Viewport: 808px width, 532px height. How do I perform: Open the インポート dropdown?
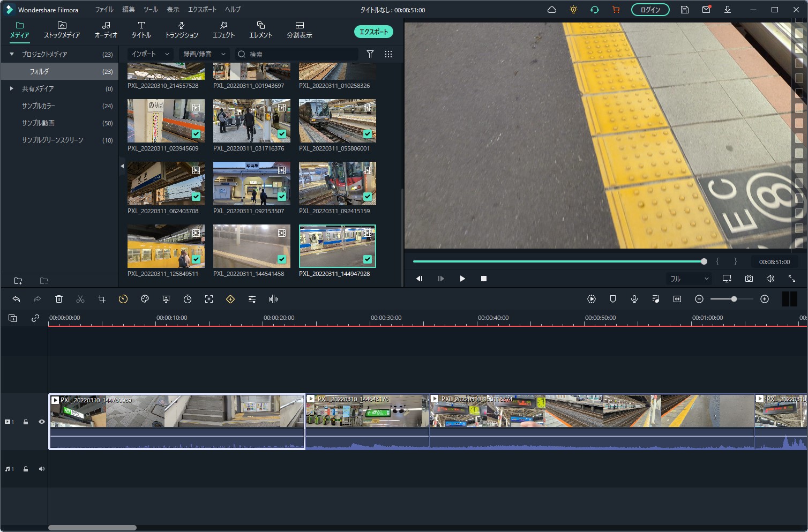[150, 54]
